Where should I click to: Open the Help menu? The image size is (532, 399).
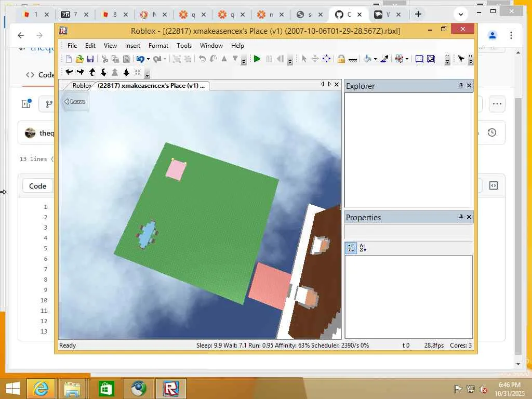click(237, 46)
